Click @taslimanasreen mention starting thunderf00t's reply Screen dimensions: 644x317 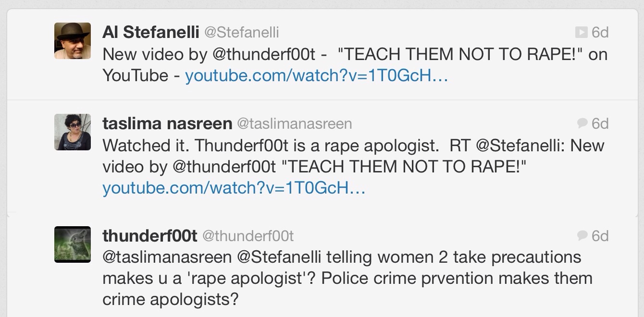(x=167, y=257)
